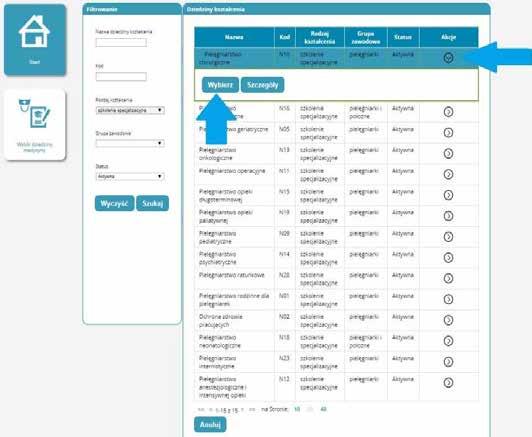Select Pielęgniarstwo internistyczne name cell
This screenshot has height=437, width=532.
pos(234,362)
